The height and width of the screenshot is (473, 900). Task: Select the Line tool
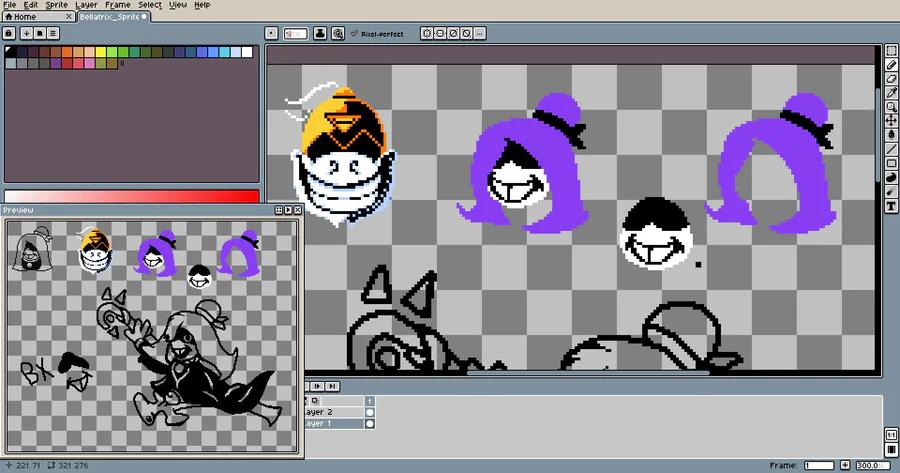coord(891,149)
